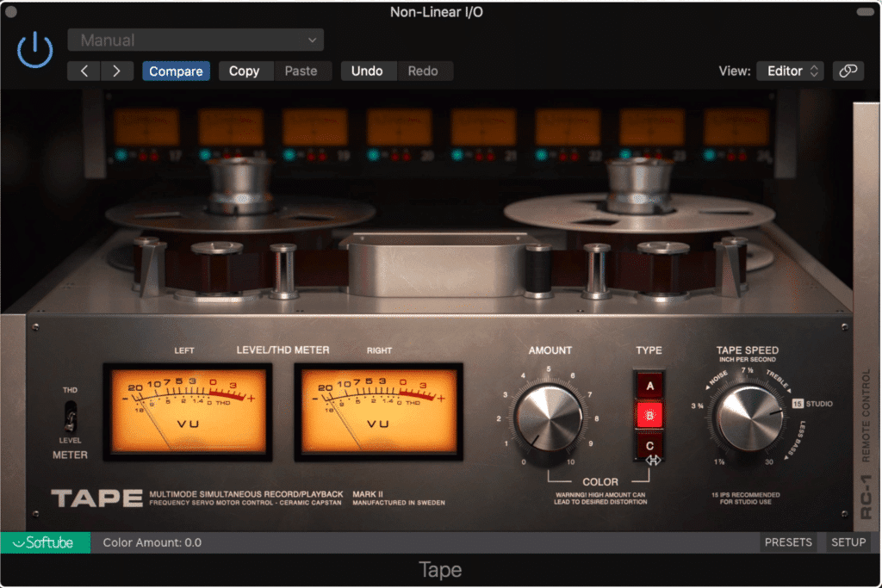Image resolution: width=882 pixels, height=588 pixels.
Task: Open the RC-1 Remote Control side panel
Action: (866, 315)
